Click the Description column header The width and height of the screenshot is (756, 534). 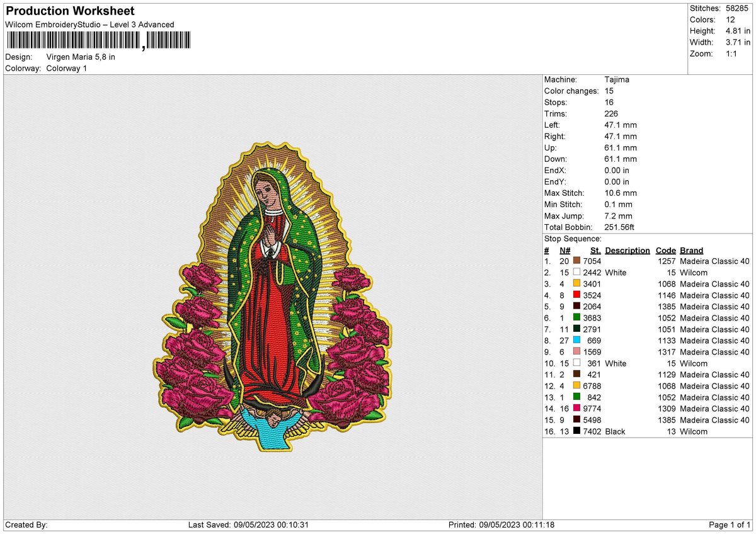pos(627,250)
